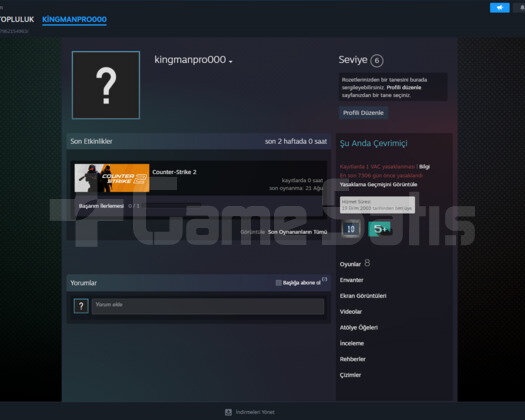Click the Son Etkinlikler header
The width and height of the screenshot is (525, 420).
(91, 141)
